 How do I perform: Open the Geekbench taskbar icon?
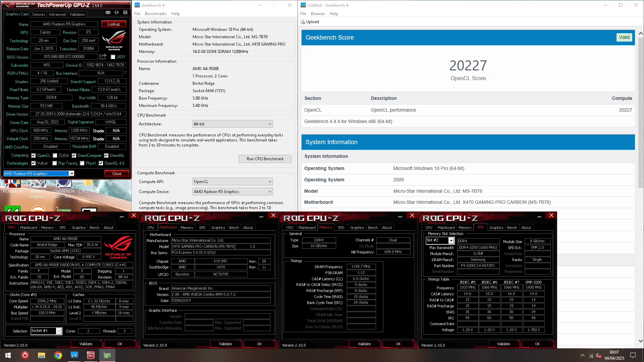[74, 355]
